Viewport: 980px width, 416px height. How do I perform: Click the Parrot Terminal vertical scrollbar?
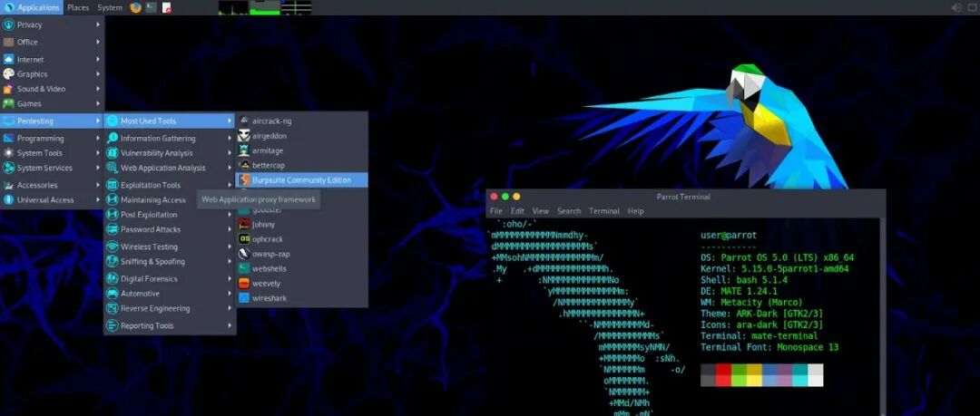[883, 316]
